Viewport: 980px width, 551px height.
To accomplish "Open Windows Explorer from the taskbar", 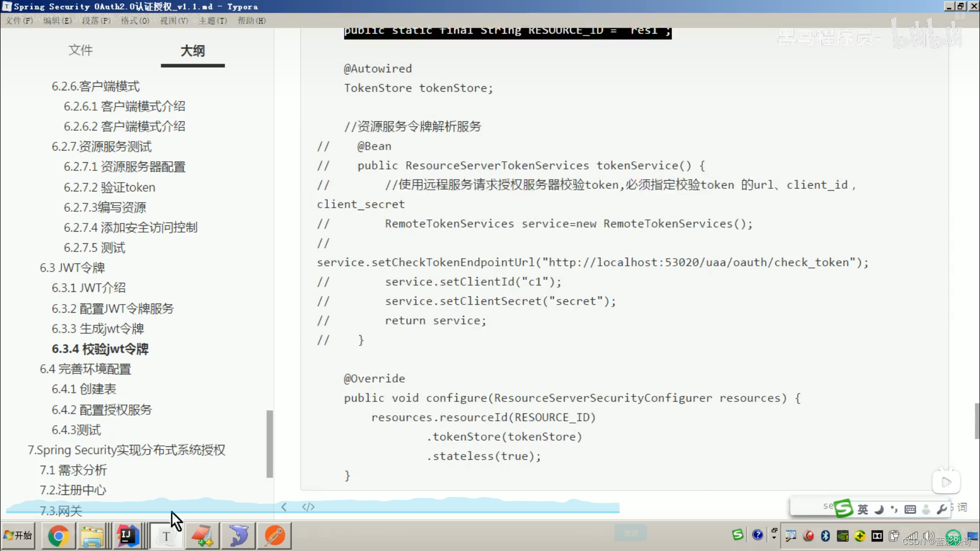I will 92,536.
